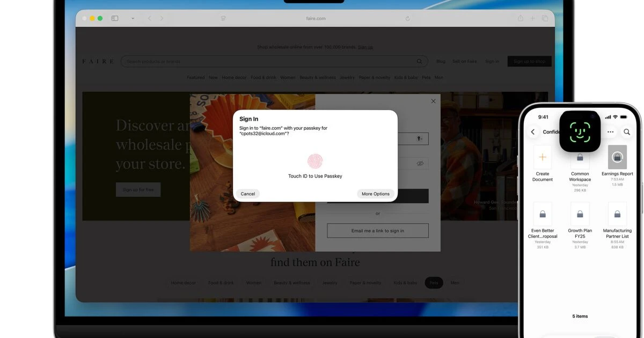644x338 pixels.
Task: Open the Earnings Report document thumbnail
Action: (x=617, y=157)
